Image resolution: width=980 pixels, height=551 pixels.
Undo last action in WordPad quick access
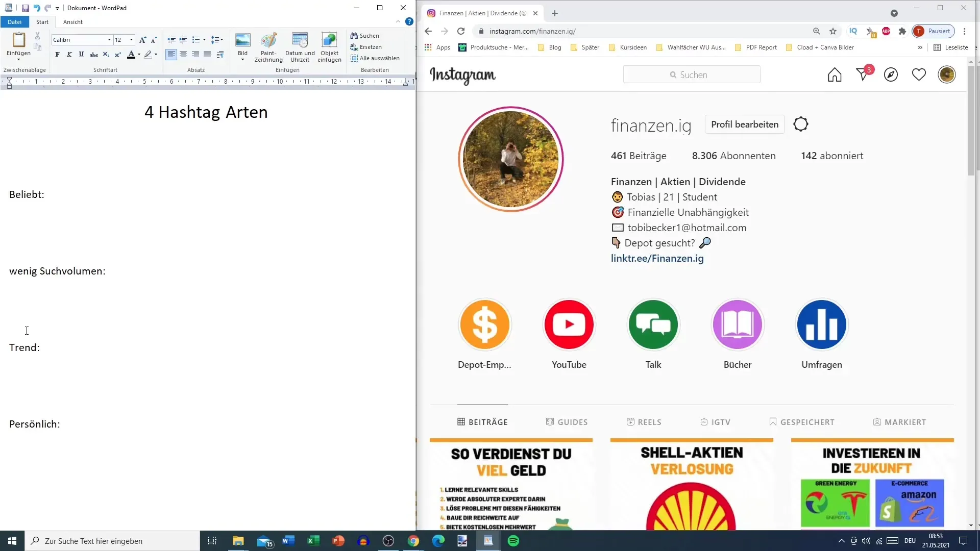pos(37,8)
